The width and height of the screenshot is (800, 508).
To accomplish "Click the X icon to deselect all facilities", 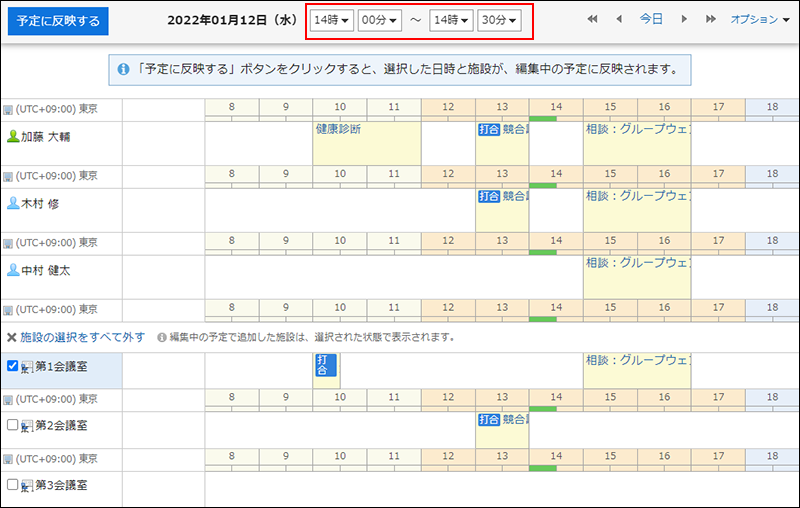I will [x=11, y=338].
